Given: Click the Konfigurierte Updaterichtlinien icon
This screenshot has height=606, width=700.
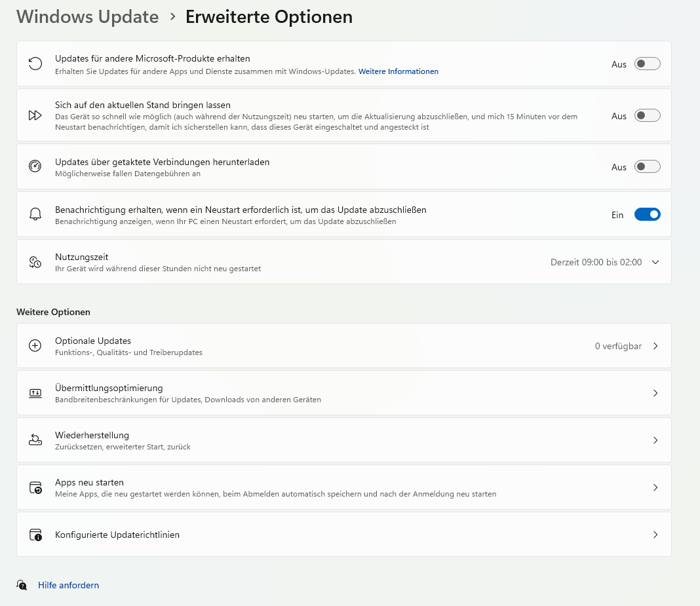Looking at the screenshot, I should click(x=35, y=534).
